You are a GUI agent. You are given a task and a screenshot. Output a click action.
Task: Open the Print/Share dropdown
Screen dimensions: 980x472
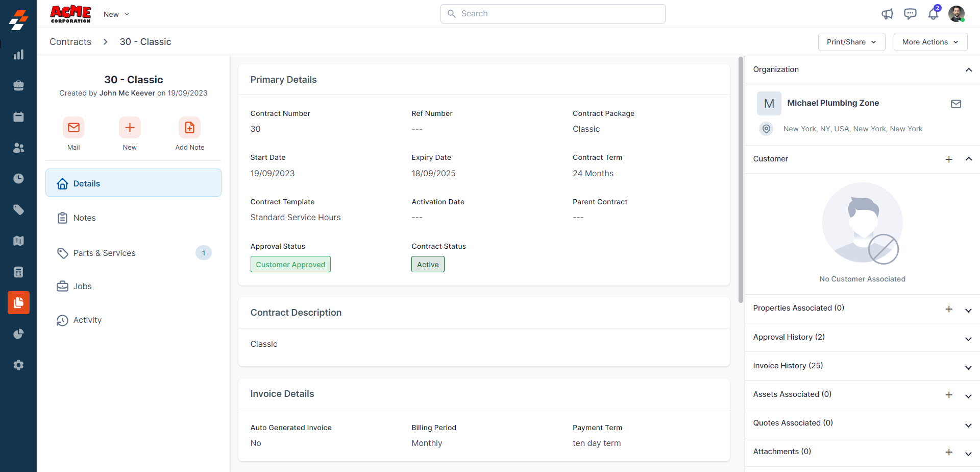[x=851, y=42]
